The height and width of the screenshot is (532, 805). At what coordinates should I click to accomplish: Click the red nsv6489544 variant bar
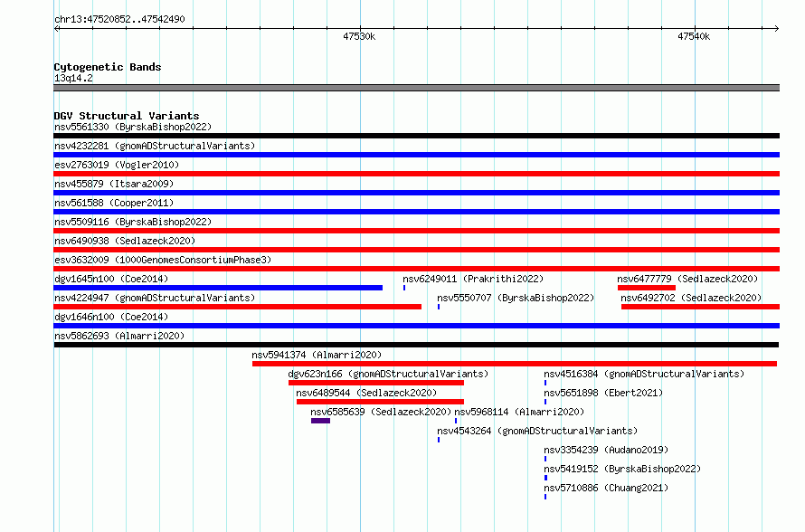[381, 402]
